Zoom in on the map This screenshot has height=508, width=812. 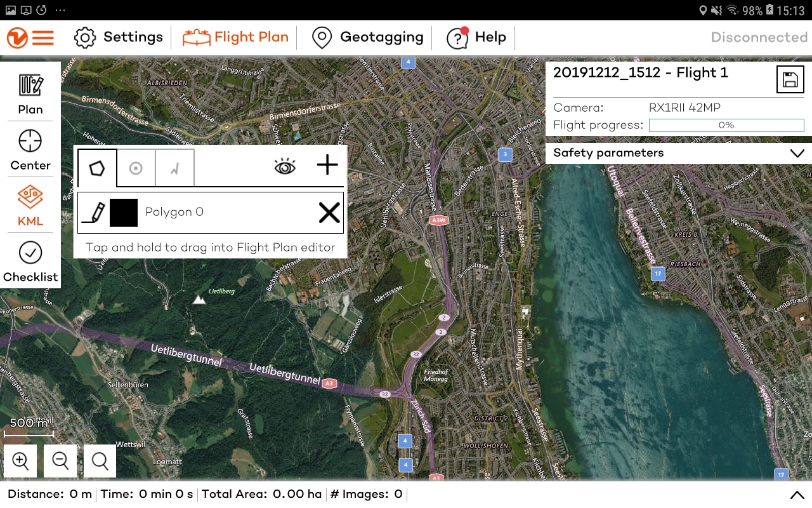pos(20,460)
